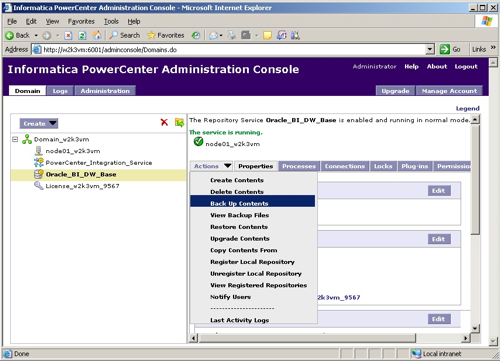This screenshot has width=500, height=361.
Task: Click the Messenger people icon in toolbar
Action: [x=295, y=35]
